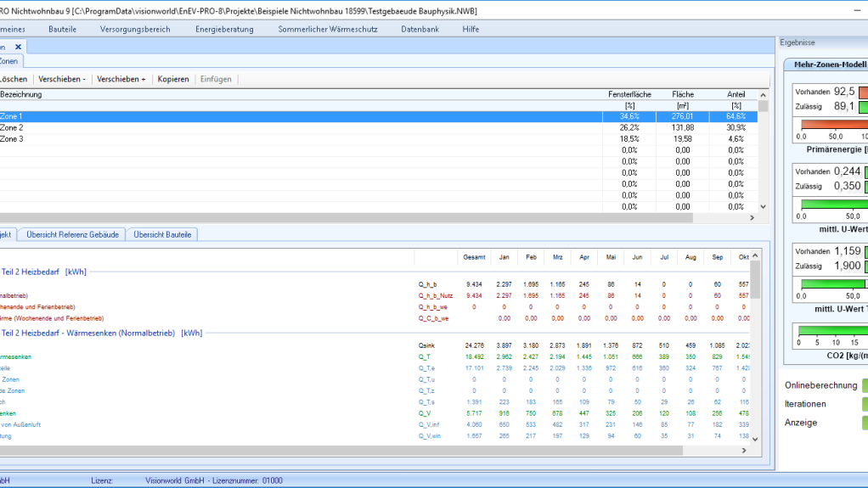The image size is (868, 488).
Task: Click the Mrz column header
Action: 557,257
